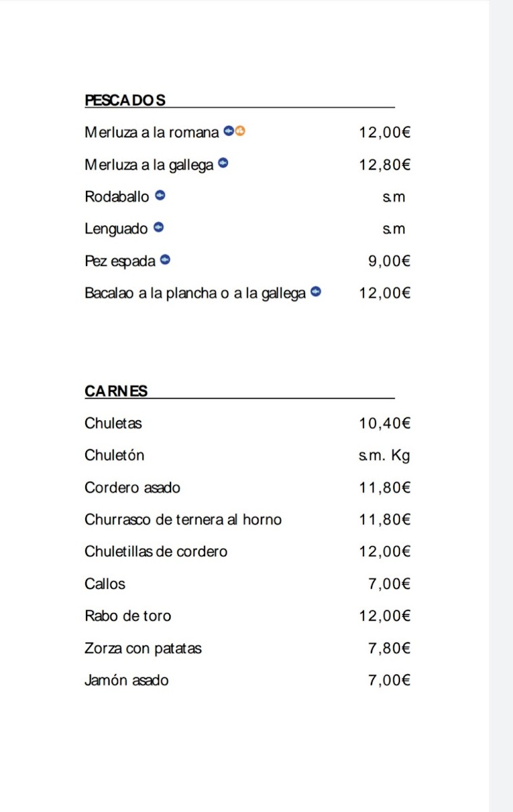The image size is (513, 812).
Task: Click the orange allergen icon beside Merluza a la romana
Action: click(x=240, y=131)
